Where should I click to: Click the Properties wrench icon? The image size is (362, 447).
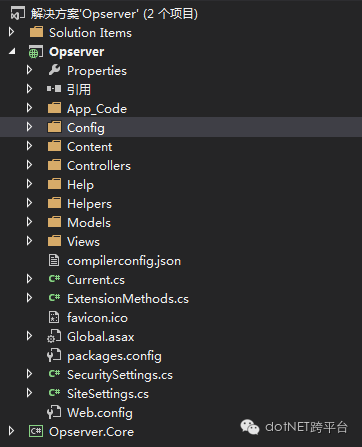54,70
